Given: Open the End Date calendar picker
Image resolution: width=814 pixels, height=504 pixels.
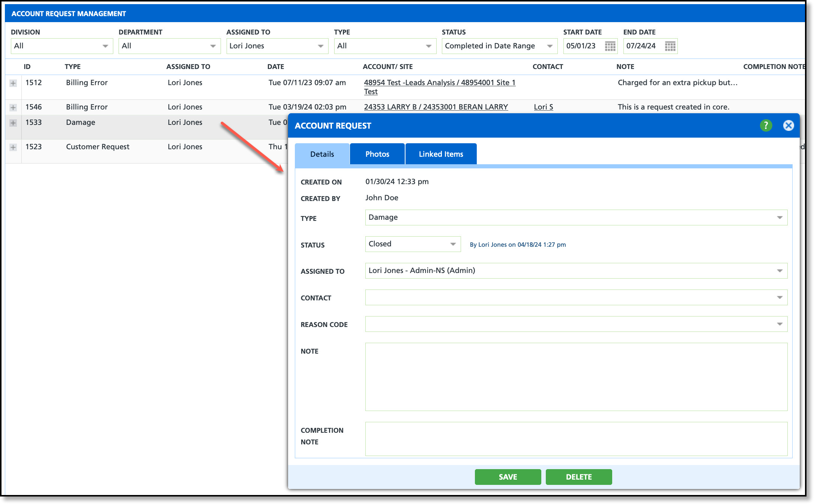Looking at the screenshot, I should 670,46.
